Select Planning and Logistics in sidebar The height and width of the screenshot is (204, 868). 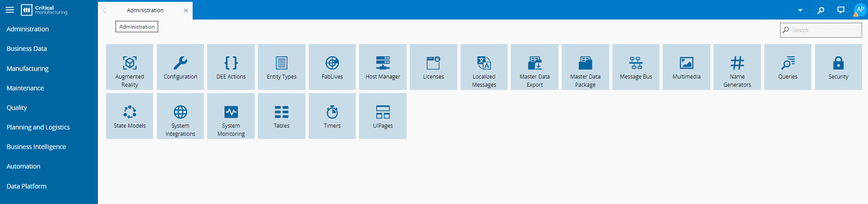click(x=38, y=127)
